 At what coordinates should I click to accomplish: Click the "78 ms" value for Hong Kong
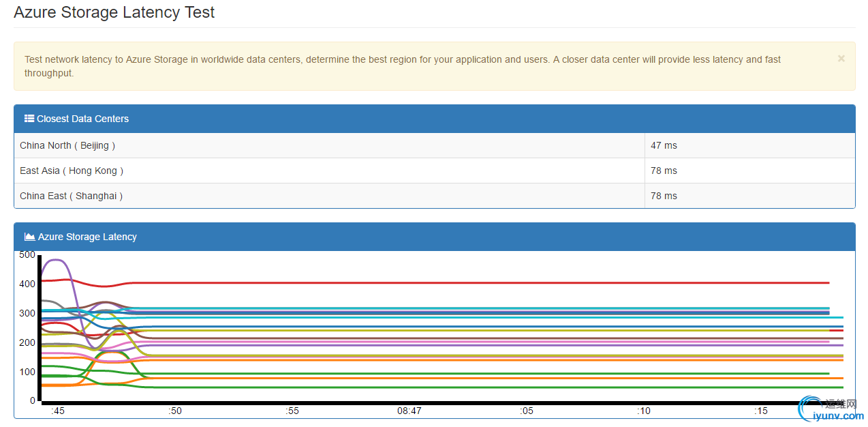tap(664, 171)
